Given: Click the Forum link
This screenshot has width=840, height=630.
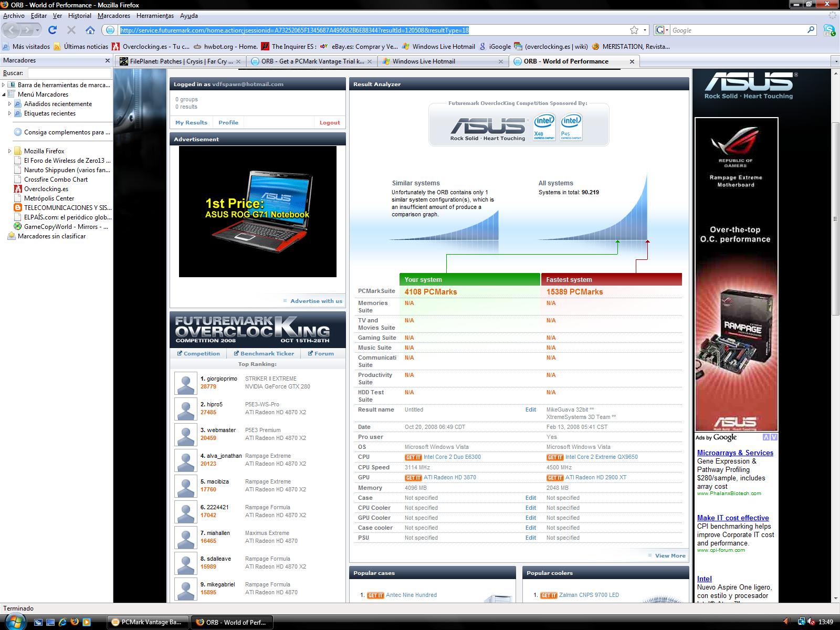Looking at the screenshot, I should (321, 353).
